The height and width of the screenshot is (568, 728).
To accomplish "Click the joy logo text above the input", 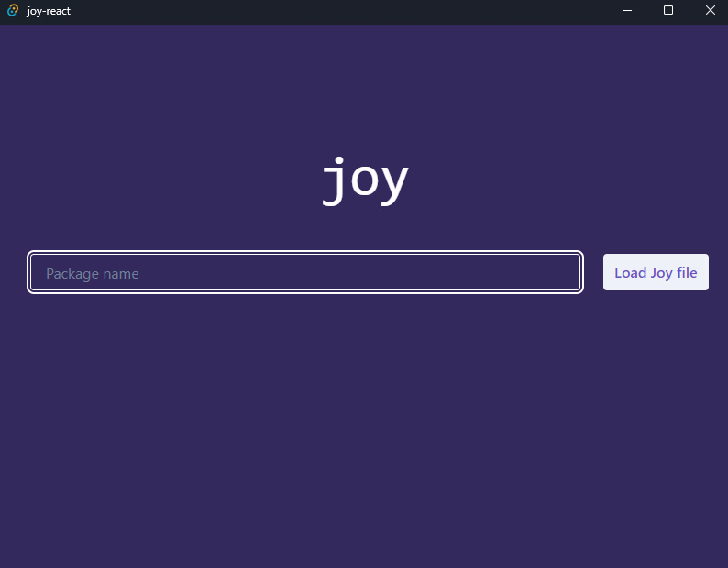I will tap(364, 180).
